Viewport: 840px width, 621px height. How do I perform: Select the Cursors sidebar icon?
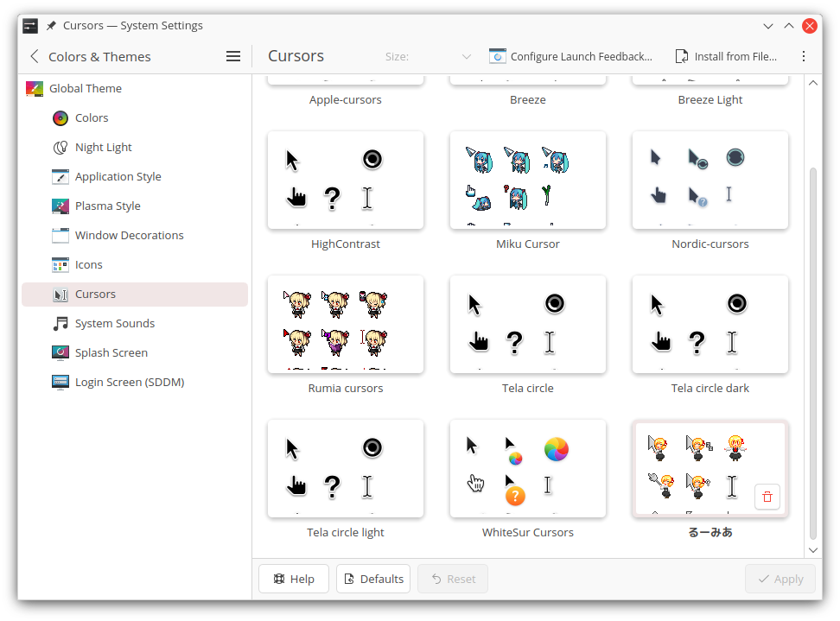coord(60,295)
